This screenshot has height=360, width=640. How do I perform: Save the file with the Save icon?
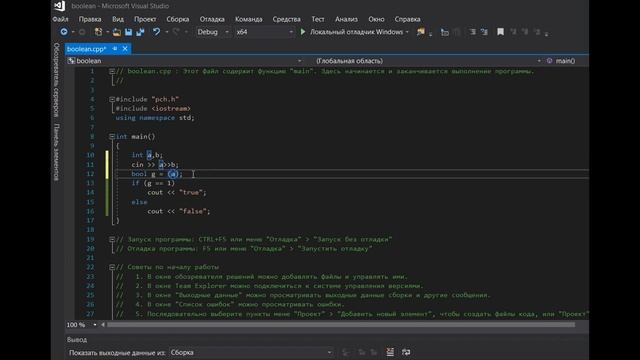pos(129,32)
